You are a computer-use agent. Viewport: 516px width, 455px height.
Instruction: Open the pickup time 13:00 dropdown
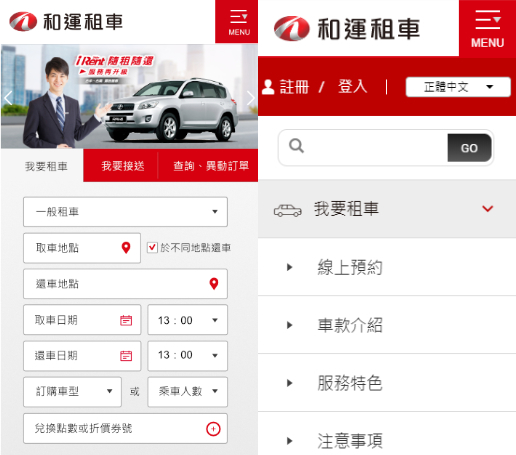pos(188,320)
